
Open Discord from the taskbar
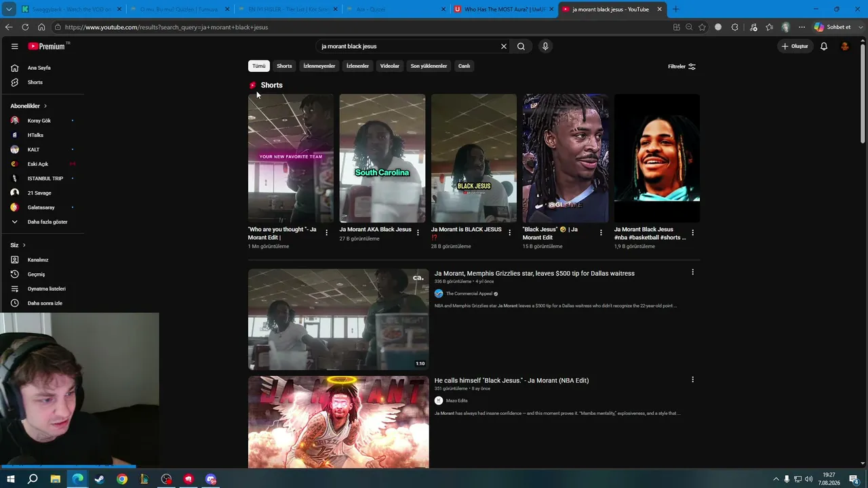(x=211, y=479)
